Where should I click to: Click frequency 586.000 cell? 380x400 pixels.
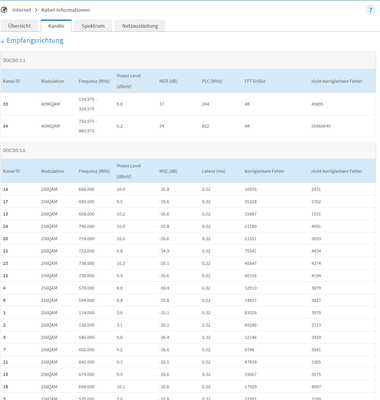tap(87, 337)
